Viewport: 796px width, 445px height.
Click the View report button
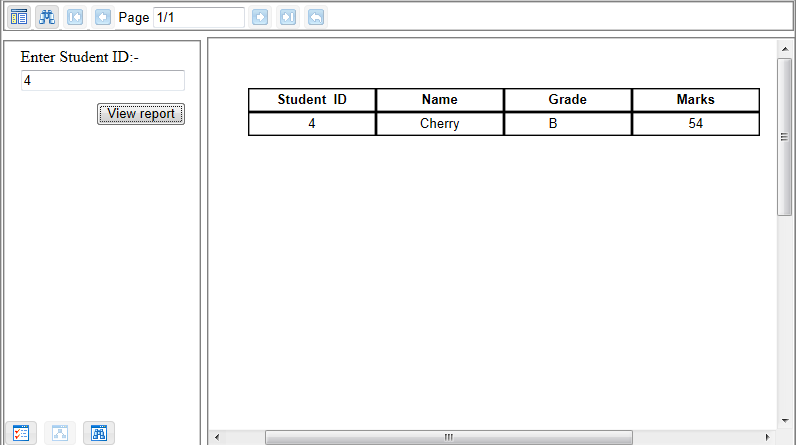(141, 114)
